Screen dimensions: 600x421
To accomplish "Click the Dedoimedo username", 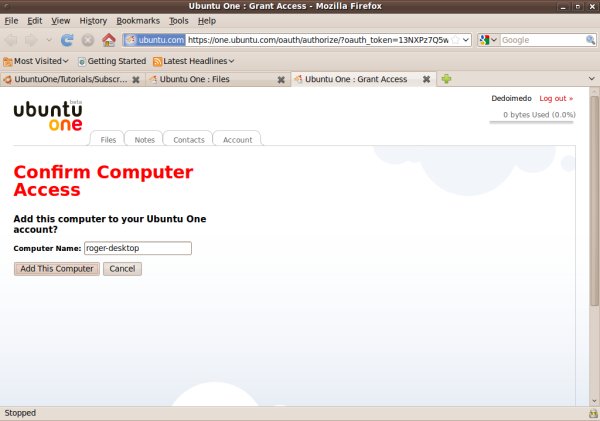I will click(x=511, y=98).
